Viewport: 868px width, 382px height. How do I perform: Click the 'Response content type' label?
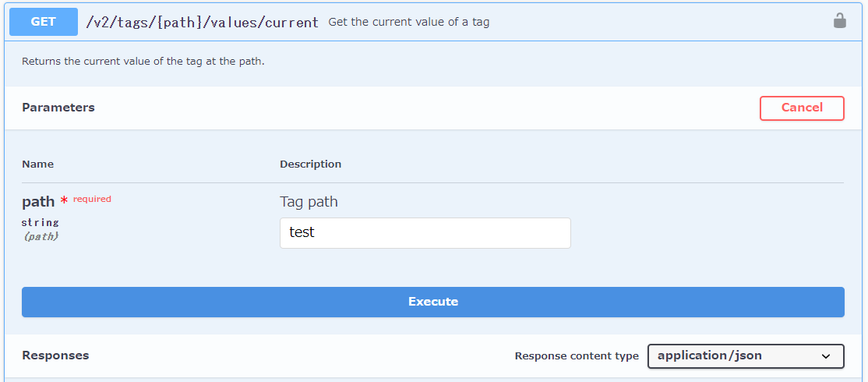pos(577,356)
